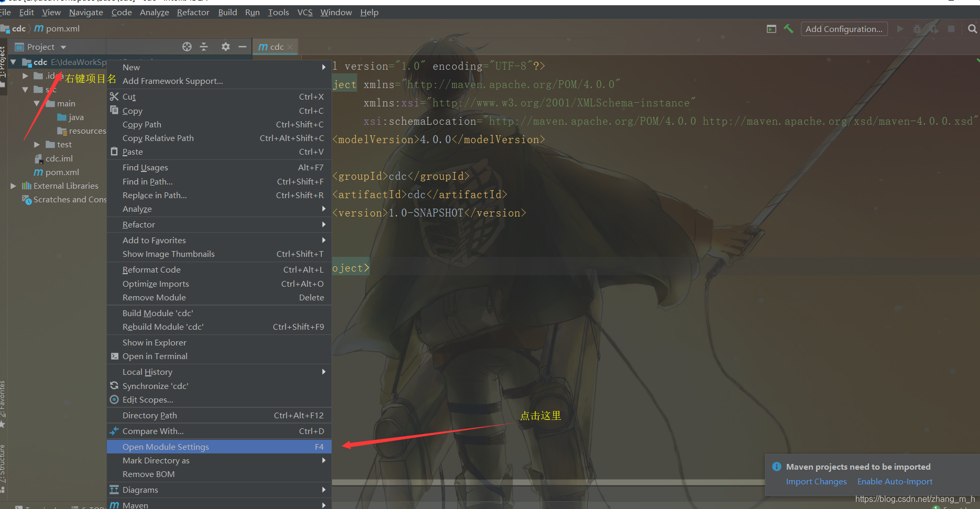This screenshot has height=509, width=980.
Task: Click the Diagrams icon in the context menu
Action: click(114, 490)
